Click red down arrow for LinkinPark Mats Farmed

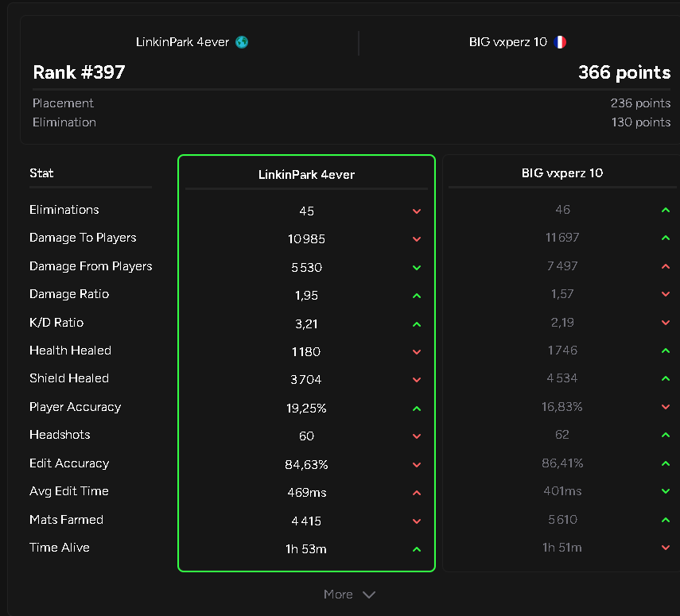(417, 521)
